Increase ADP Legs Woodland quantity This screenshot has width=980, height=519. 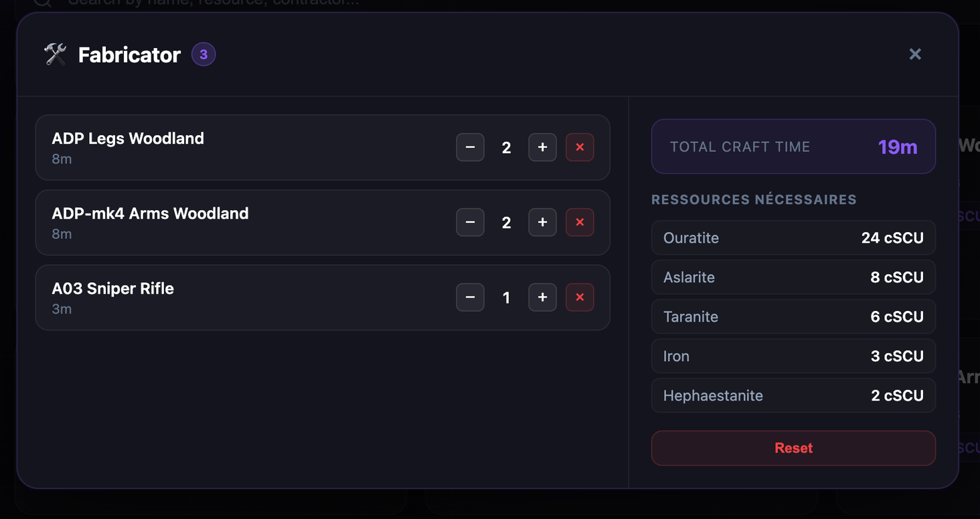(x=542, y=147)
